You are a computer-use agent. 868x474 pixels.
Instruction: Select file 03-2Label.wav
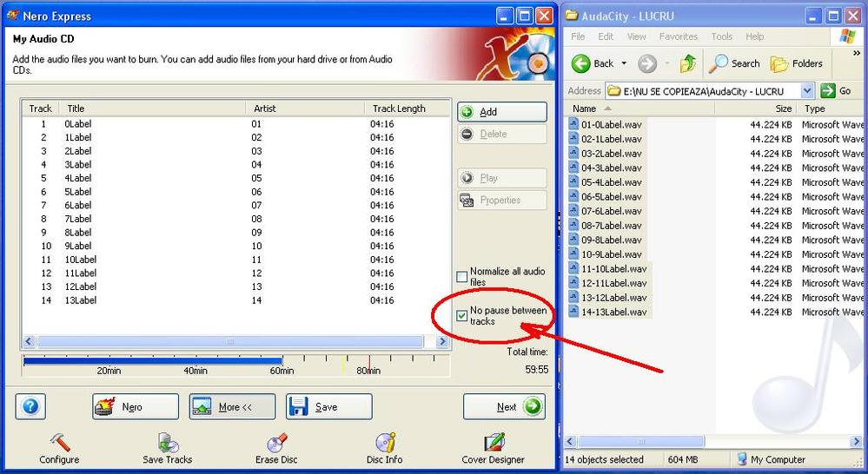pyautogui.click(x=611, y=153)
